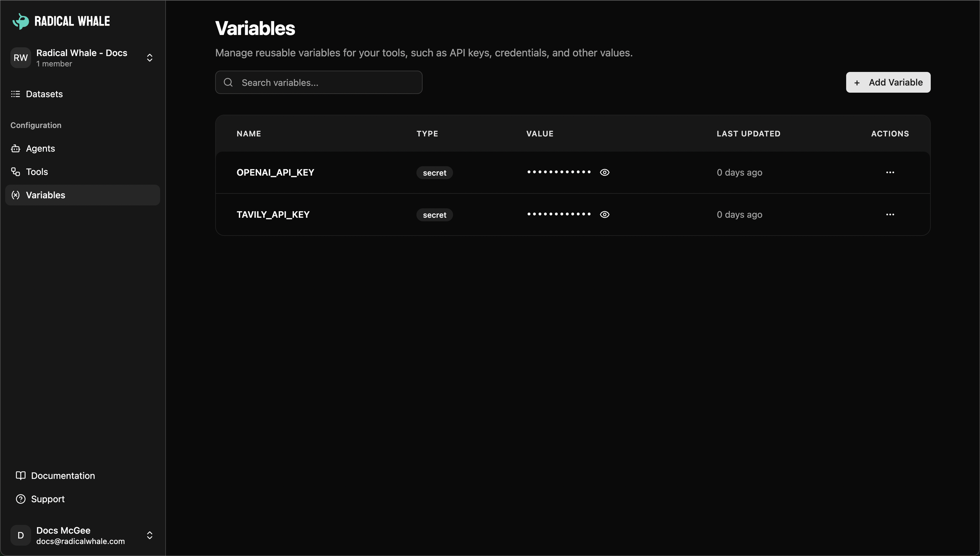The image size is (980, 556).
Task: Click the secret badge on TAVILY_API_KEY
Action: click(x=434, y=214)
